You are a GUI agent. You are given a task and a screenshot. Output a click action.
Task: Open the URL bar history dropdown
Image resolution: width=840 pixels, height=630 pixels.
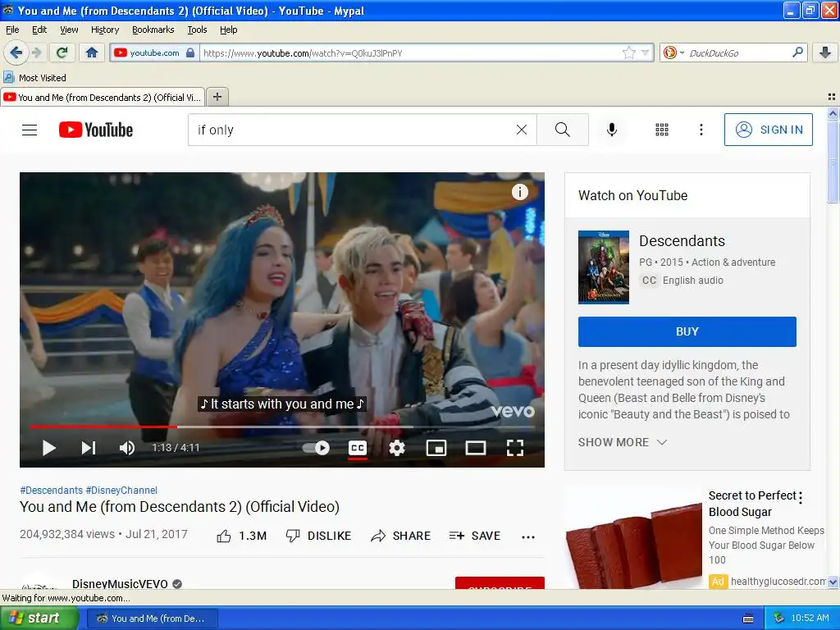pos(645,52)
